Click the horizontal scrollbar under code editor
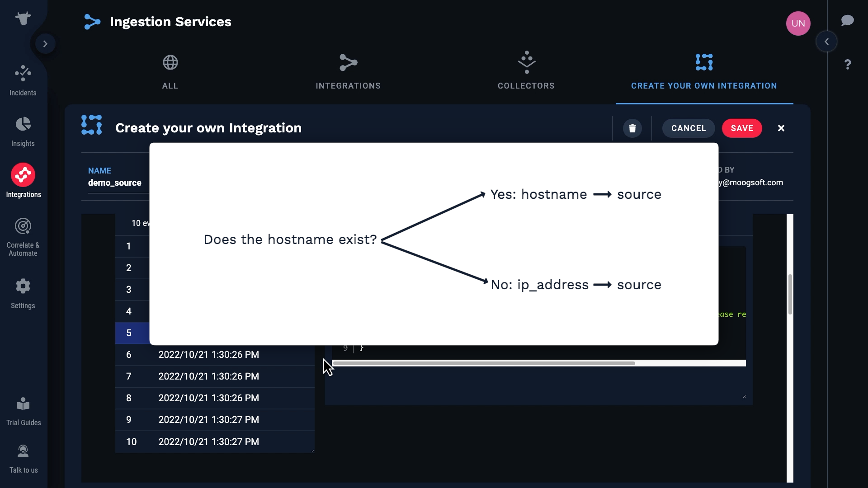Image resolution: width=868 pixels, height=488 pixels. [484, 363]
